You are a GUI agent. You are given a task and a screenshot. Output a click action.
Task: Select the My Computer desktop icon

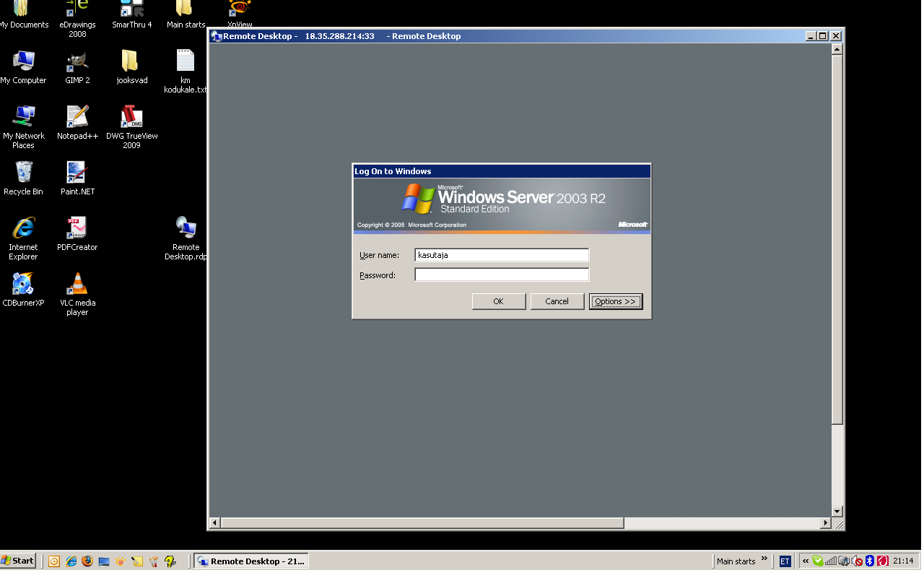click(24, 67)
